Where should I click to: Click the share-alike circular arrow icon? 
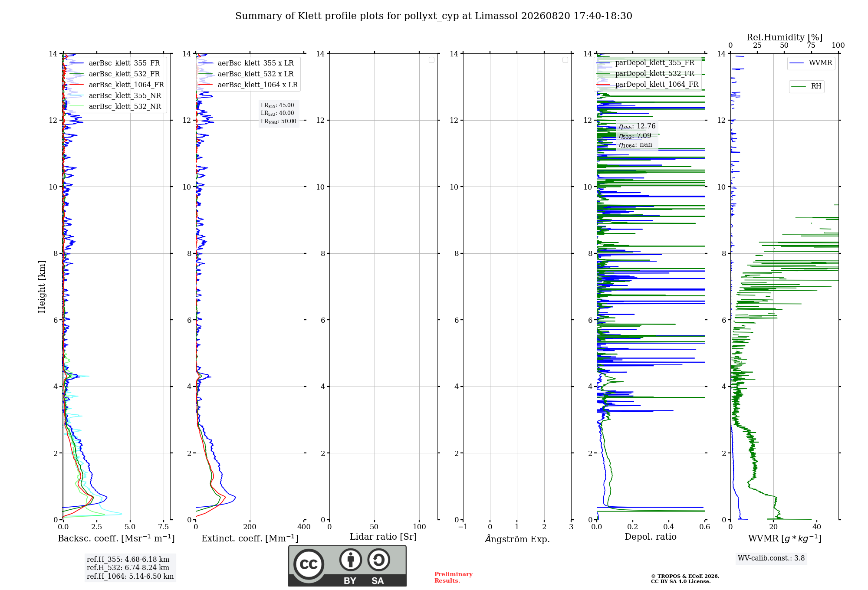click(x=378, y=560)
